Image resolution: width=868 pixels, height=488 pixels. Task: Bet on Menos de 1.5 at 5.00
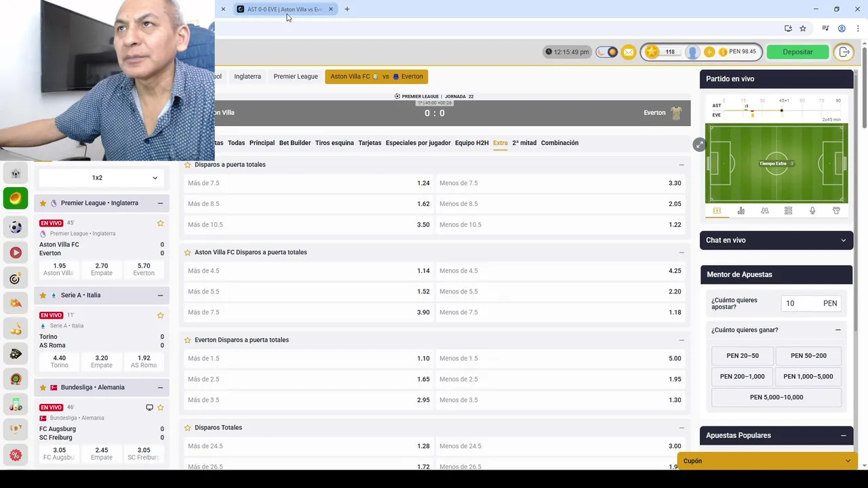[560, 359]
